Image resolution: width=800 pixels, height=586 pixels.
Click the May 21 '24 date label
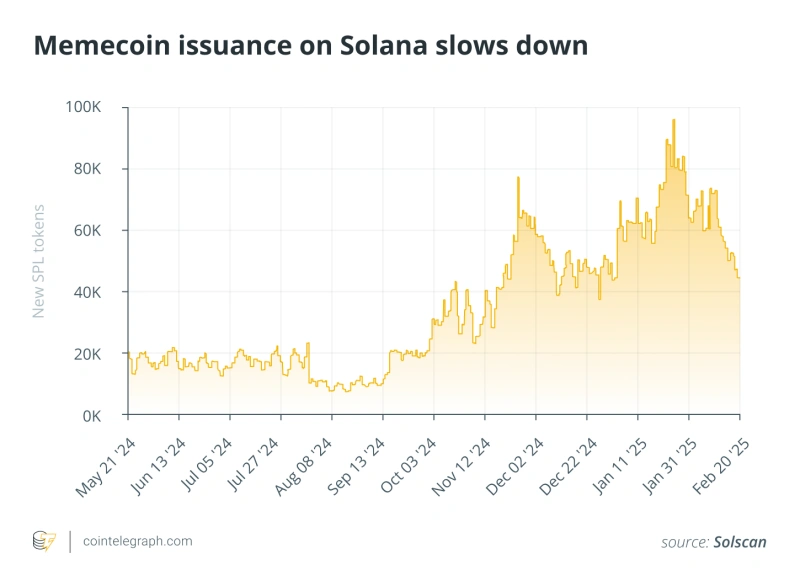pyautogui.click(x=106, y=467)
